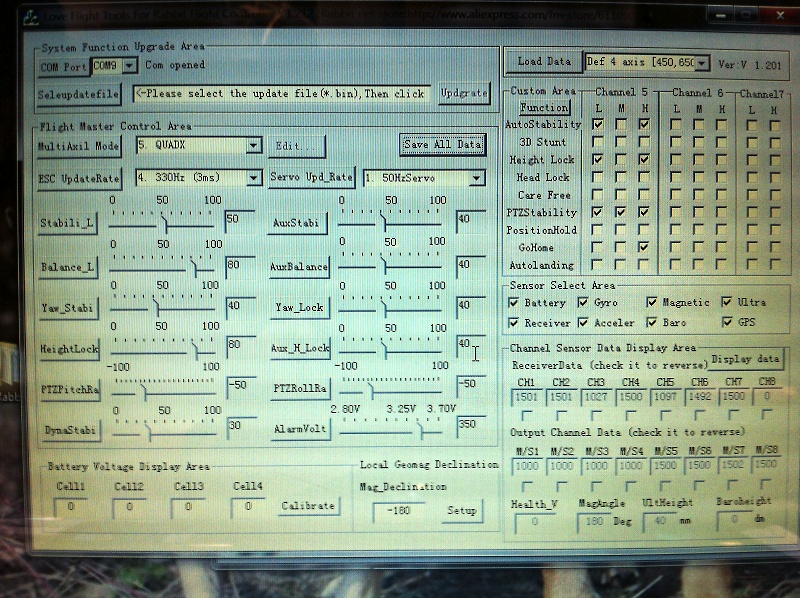Click the Updgrate firmware button
This screenshot has width=800, height=598.
(x=464, y=93)
